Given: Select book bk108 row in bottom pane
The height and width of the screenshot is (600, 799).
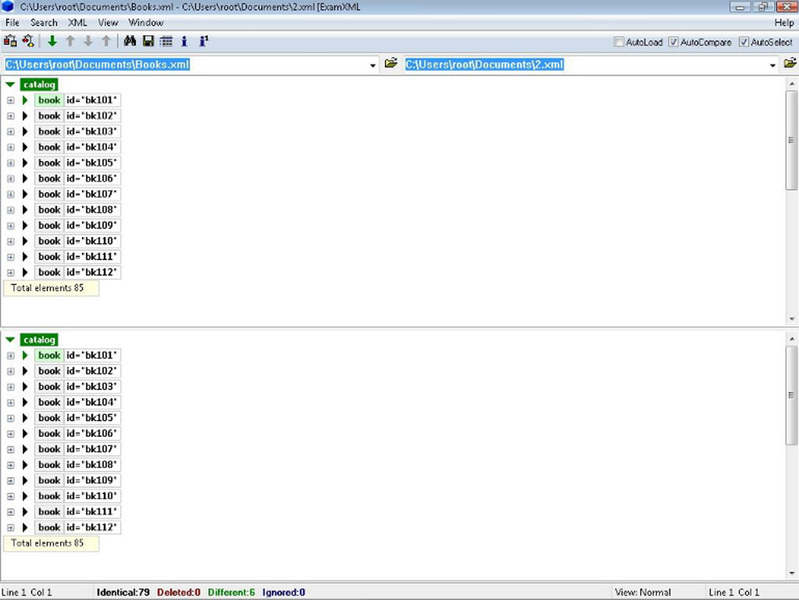Looking at the screenshot, I should (77, 465).
